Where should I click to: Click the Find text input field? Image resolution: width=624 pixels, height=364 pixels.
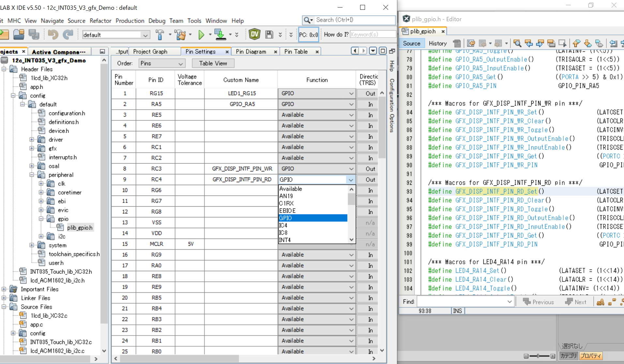coord(462,302)
